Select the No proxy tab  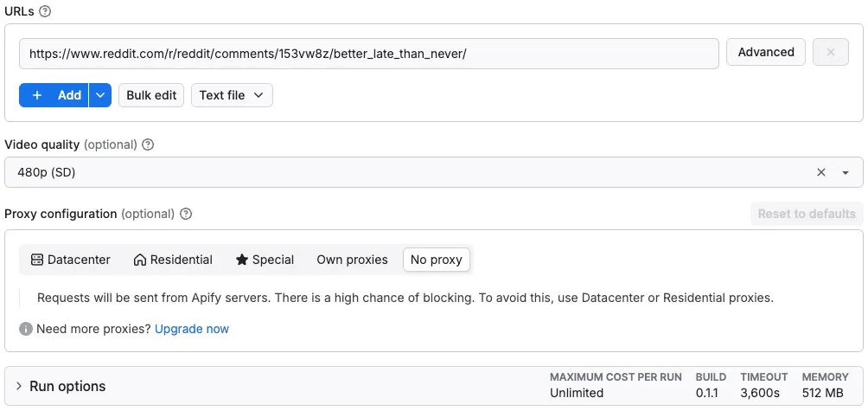[437, 260]
